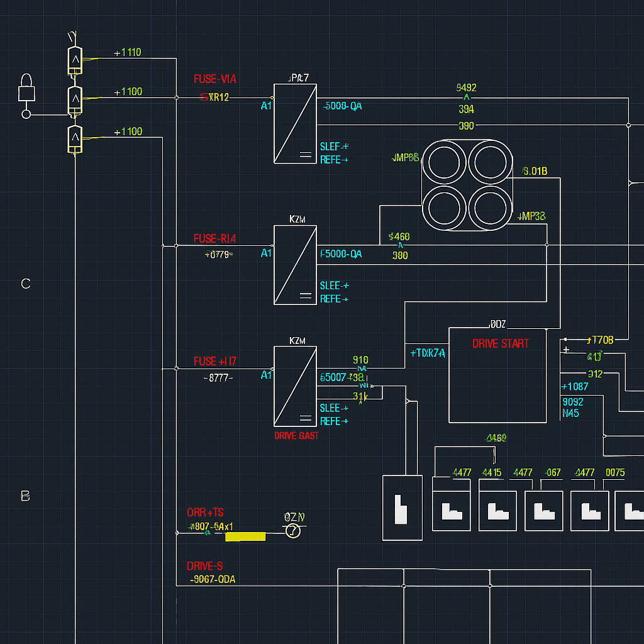
Task: Select the four-circle motor symbol near JMP88
Action: tap(468, 186)
